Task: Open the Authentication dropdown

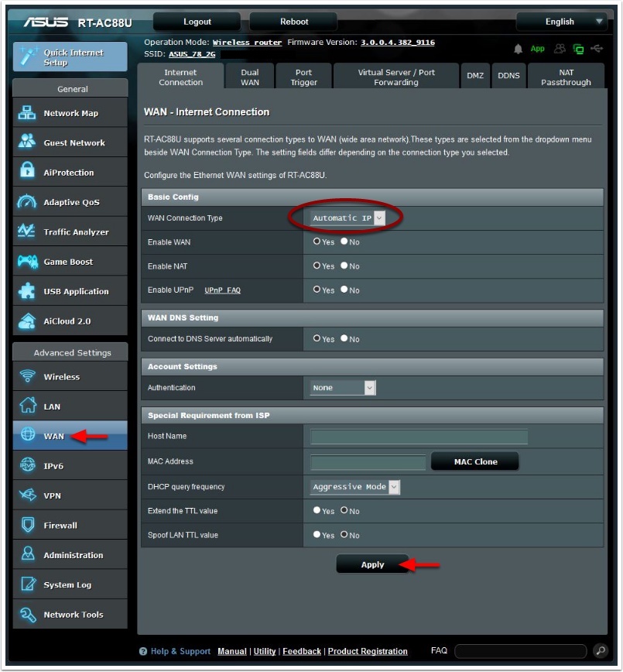Action: click(x=343, y=388)
